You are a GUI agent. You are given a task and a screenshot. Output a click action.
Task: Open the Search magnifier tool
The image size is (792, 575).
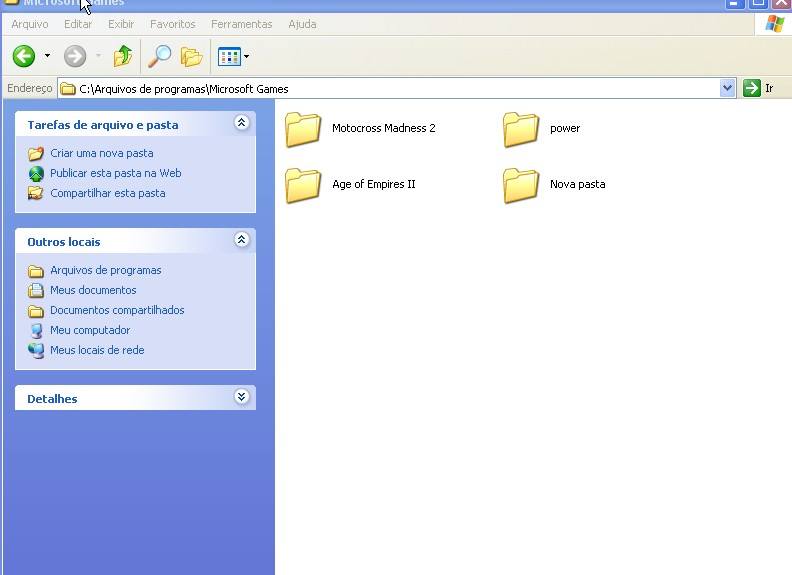tap(160, 56)
